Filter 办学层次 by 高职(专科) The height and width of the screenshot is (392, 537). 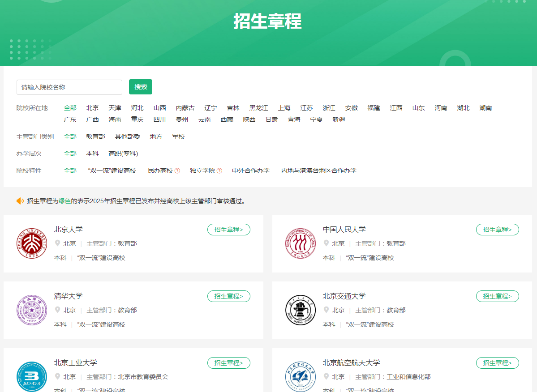tap(123, 153)
